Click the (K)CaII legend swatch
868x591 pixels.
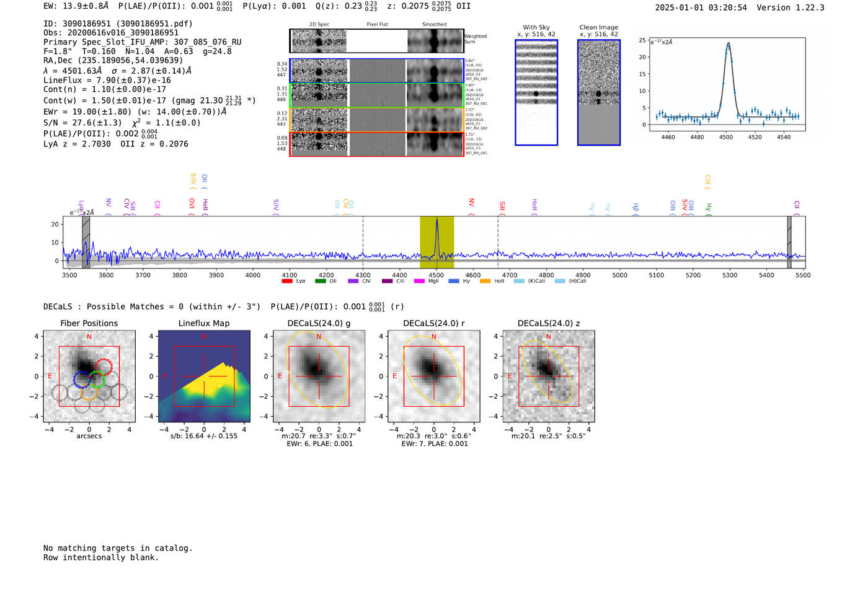coord(519,281)
